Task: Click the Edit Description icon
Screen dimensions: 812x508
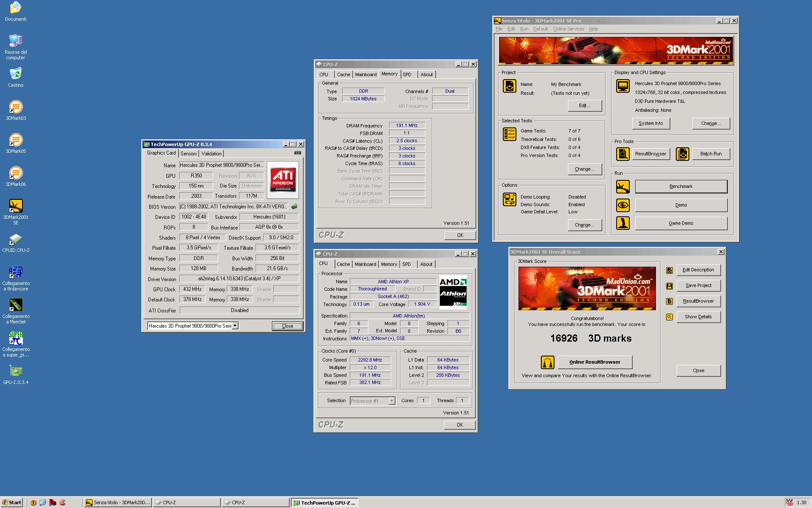Action: click(x=669, y=270)
